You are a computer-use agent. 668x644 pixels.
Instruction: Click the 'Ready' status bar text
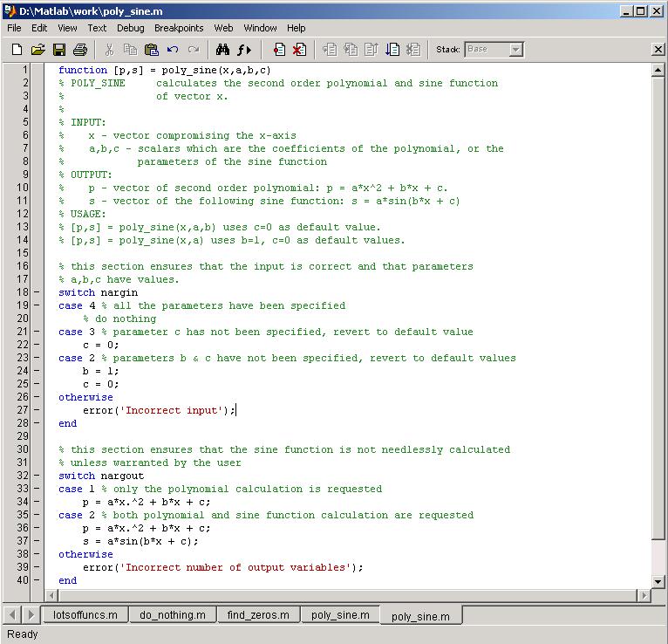click(x=23, y=634)
